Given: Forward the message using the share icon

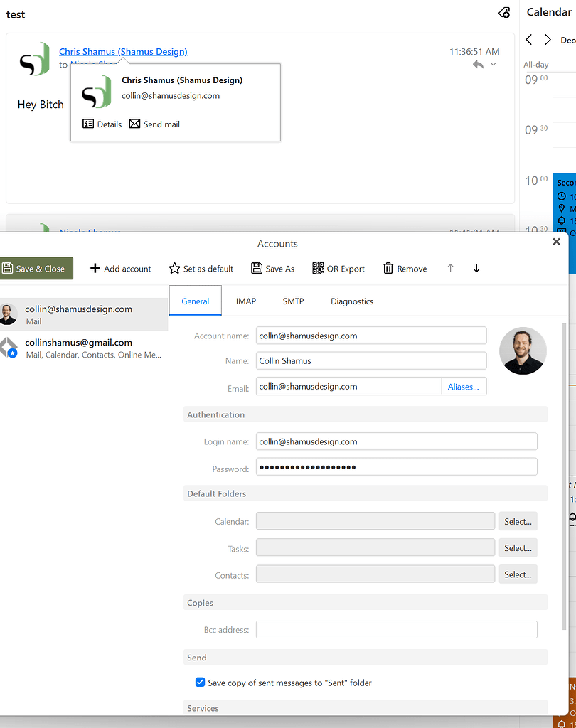Looking at the screenshot, I should pos(504,13).
